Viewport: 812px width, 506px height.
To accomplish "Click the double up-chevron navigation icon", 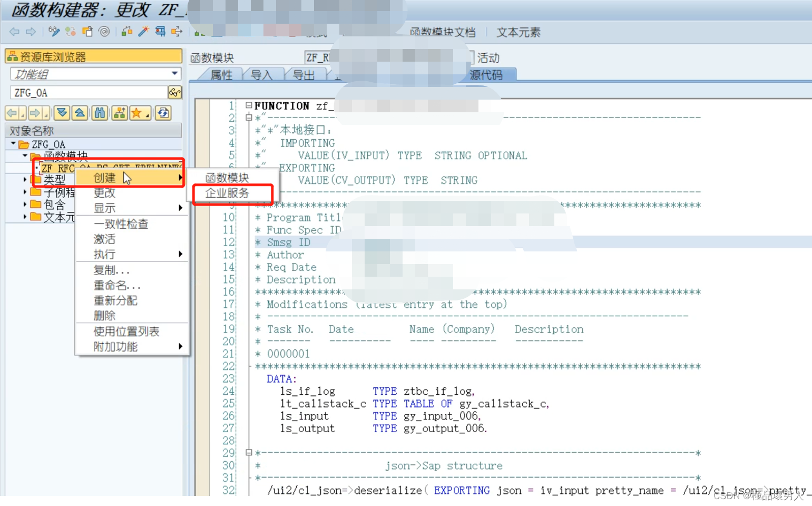I will coord(79,113).
